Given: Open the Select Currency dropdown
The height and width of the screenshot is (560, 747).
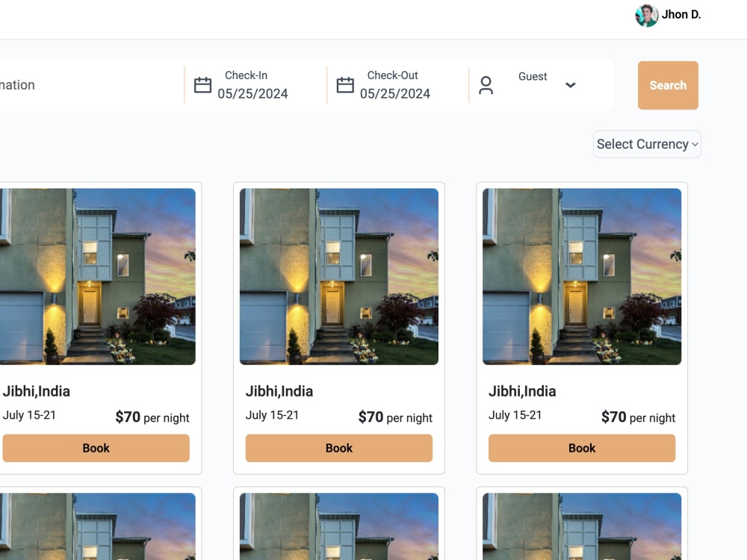Looking at the screenshot, I should click(646, 144).
